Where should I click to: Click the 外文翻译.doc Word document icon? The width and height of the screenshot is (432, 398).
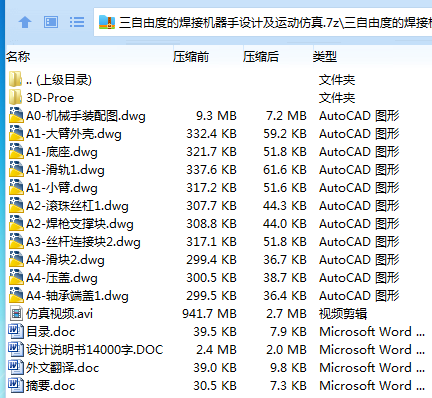pos(16,367)
